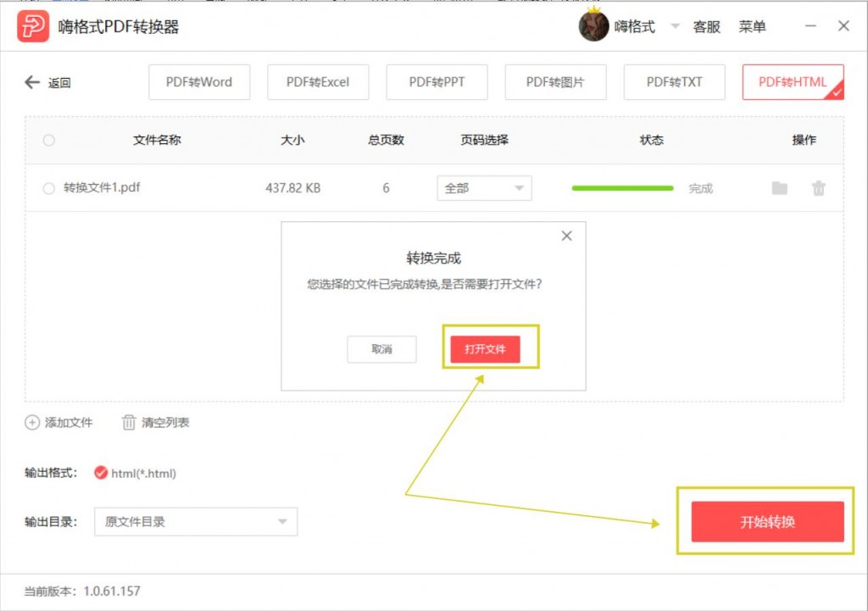
Task: Open the 输出目录 原文件目录 dropdown
Action: point(196,521)
